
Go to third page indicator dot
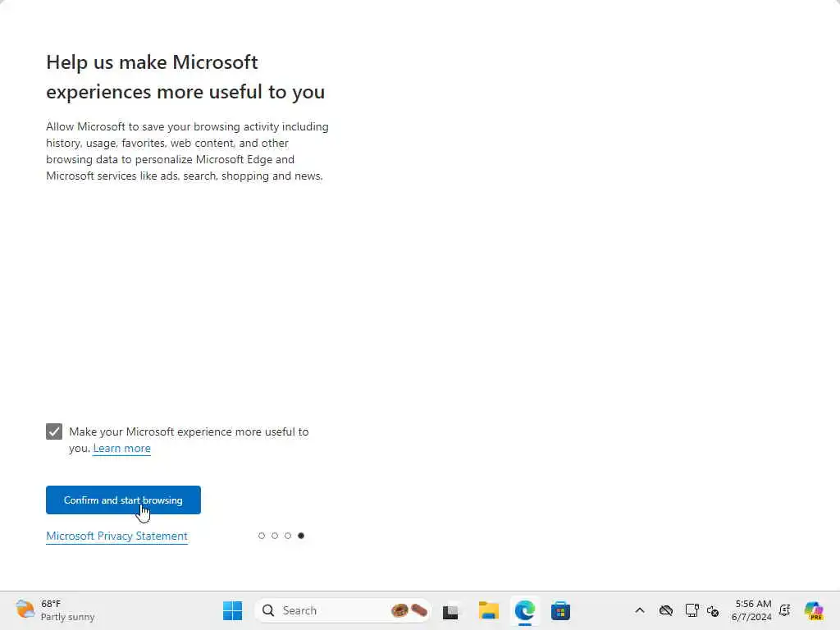[x=288, y=536]
